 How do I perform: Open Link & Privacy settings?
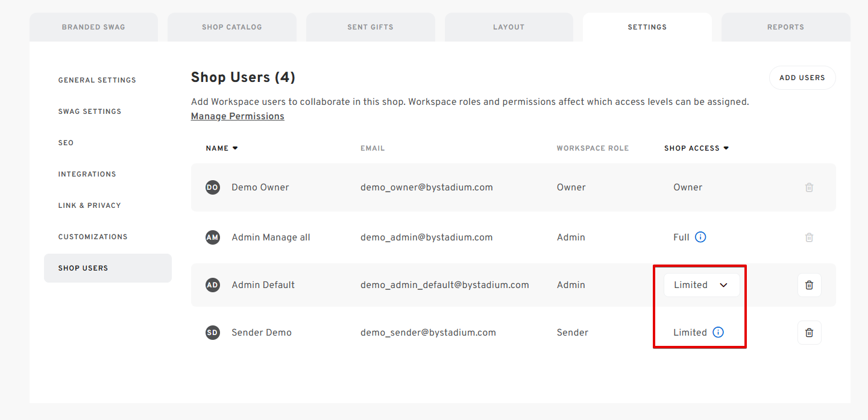pyautogui.click(x=89, y=205)
